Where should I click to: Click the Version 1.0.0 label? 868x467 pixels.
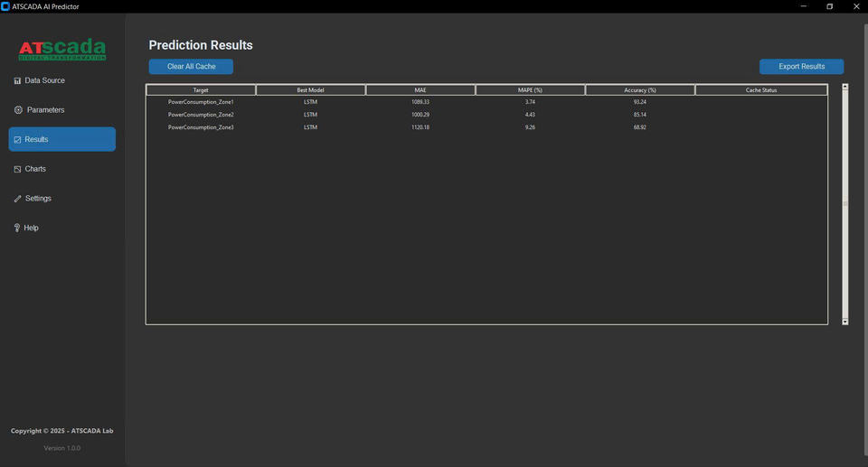pyautogui.click(x=62, y=448)
